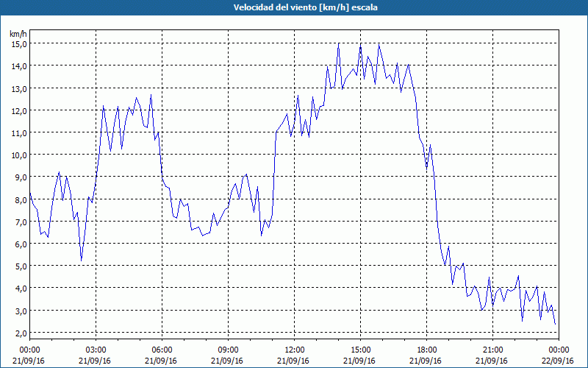Select the 8,0 y-axis label
This screenshot has height=368, width=588.
tap(21, 199)
